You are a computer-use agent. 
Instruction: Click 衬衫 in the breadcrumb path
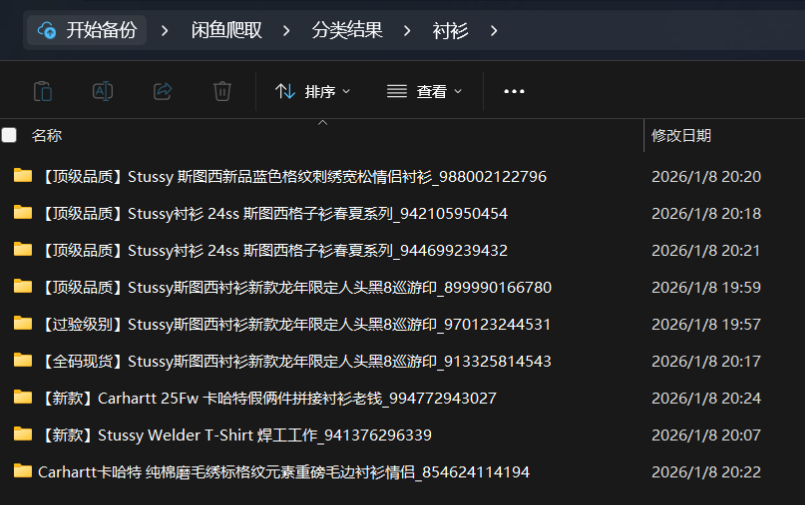450,30
